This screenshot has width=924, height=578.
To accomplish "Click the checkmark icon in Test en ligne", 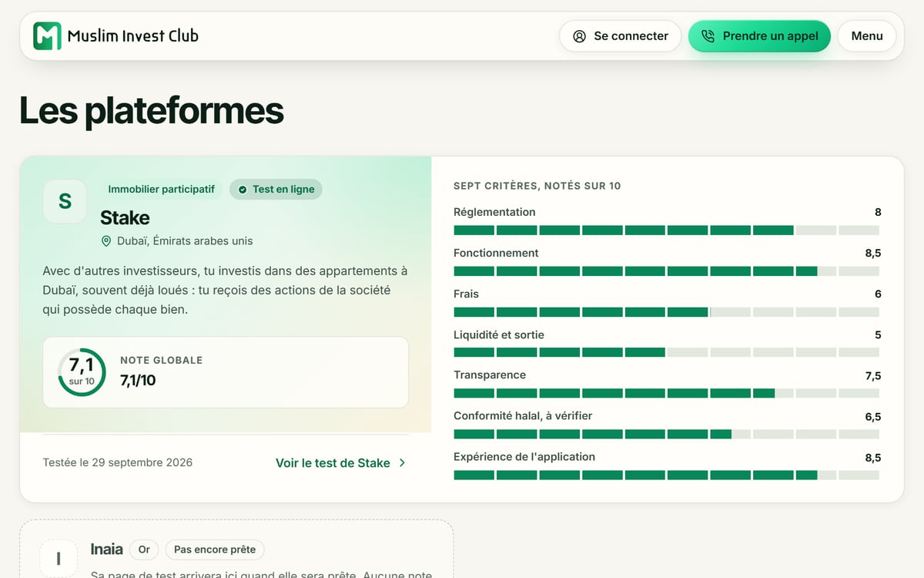I will pos(243,190).
